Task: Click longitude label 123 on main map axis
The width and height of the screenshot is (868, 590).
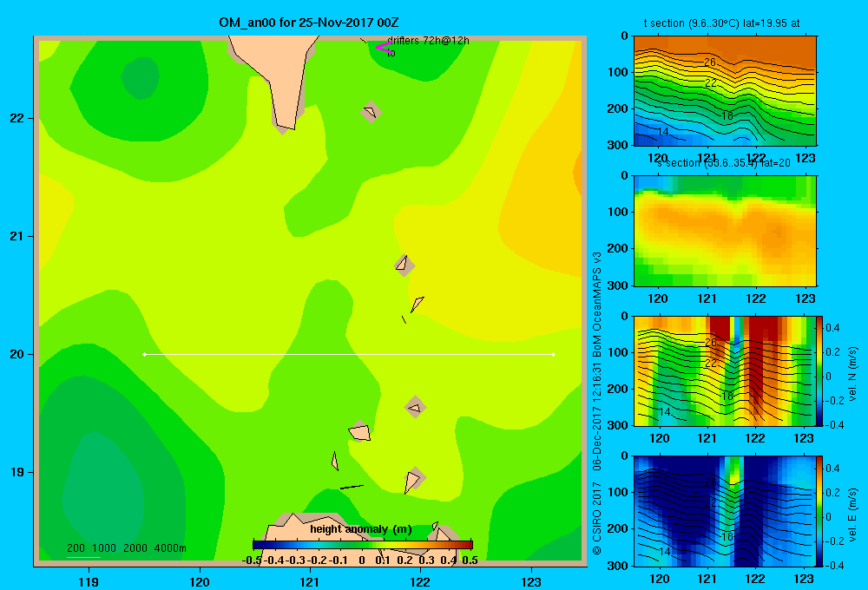Action: pyautogui.click(x=531, y=581)
